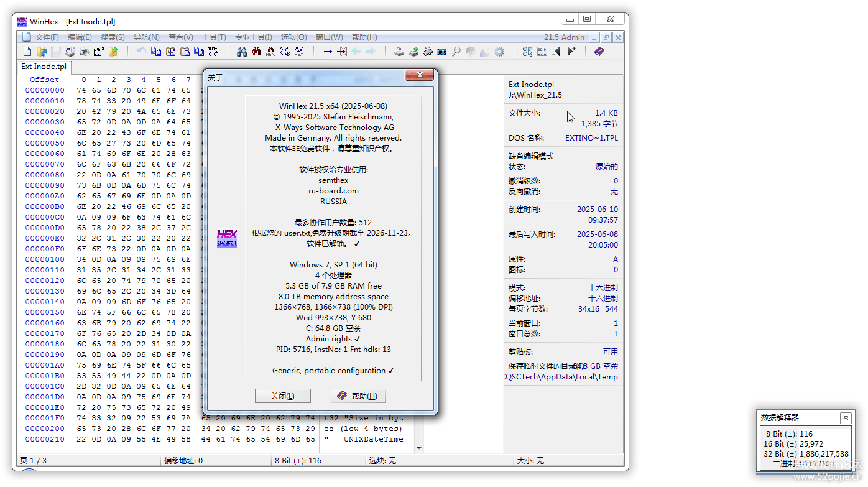Click the 16 Bit (±) 25,972 value
Image resolution: width=868 pixels, height=487 pixels.
click(793, 444)
